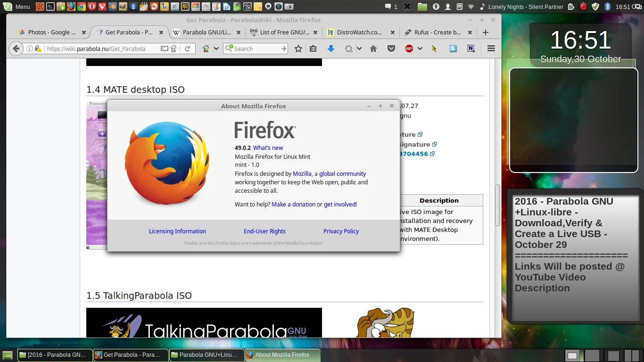This screenshot has width=644, height=362.
Task: Click the 1.4 MATE desktop ISO heading
Action: (135, 90)
